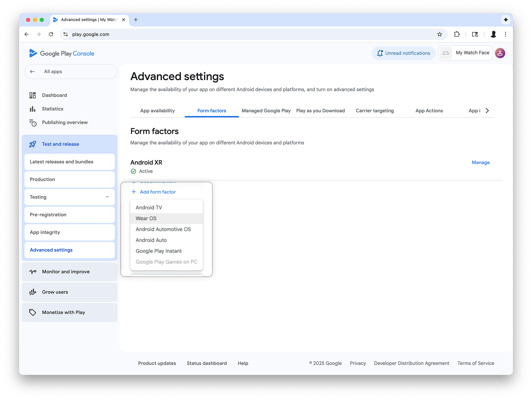Image resolution: width=532 pixels, height=400 pixels.
Task: Open the Dashboard icon in sidebar
Action: pos(33,95)
